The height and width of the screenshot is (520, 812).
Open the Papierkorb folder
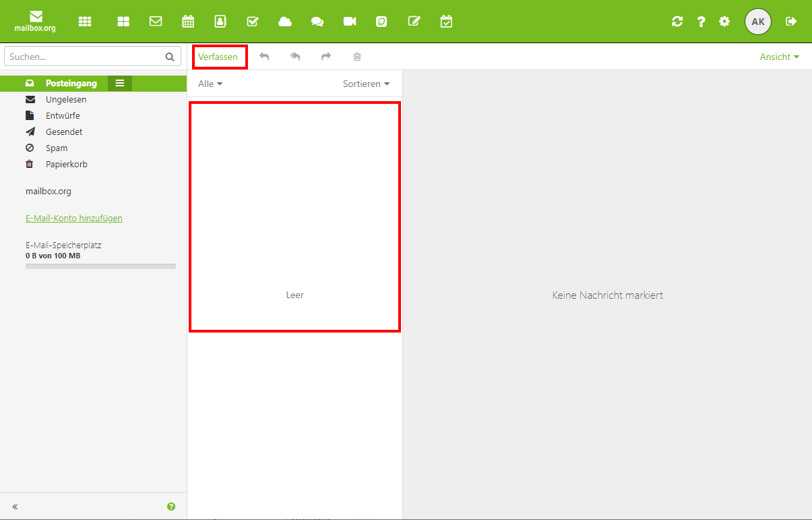pyautogui.click(x=66, y=165)
